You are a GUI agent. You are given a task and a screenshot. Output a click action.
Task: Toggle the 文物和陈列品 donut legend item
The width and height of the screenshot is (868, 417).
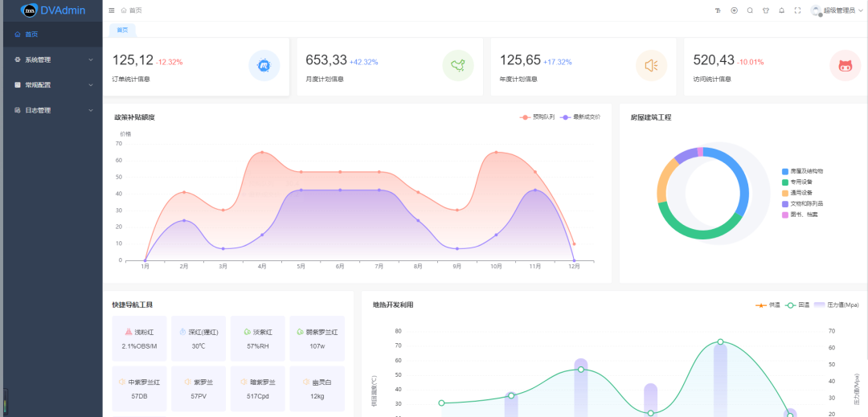[803, 203]
